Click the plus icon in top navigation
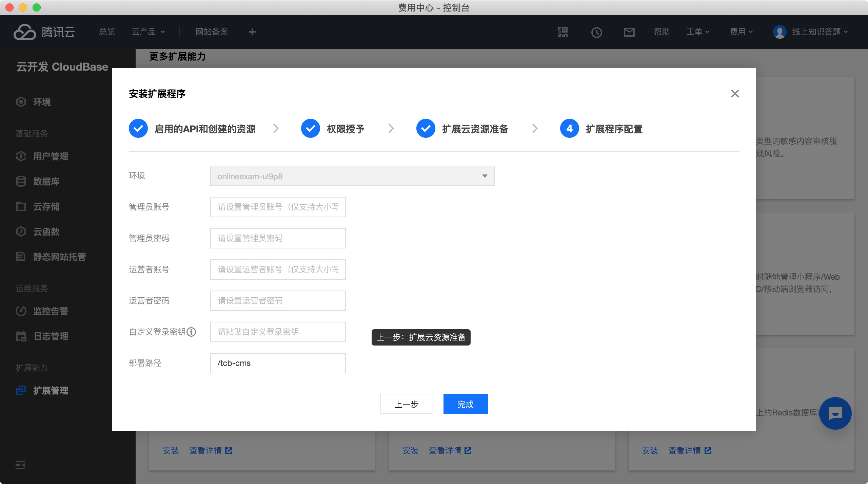Image resolution: width=868 pixels, height=484 pixels. (x=252, y=32)
